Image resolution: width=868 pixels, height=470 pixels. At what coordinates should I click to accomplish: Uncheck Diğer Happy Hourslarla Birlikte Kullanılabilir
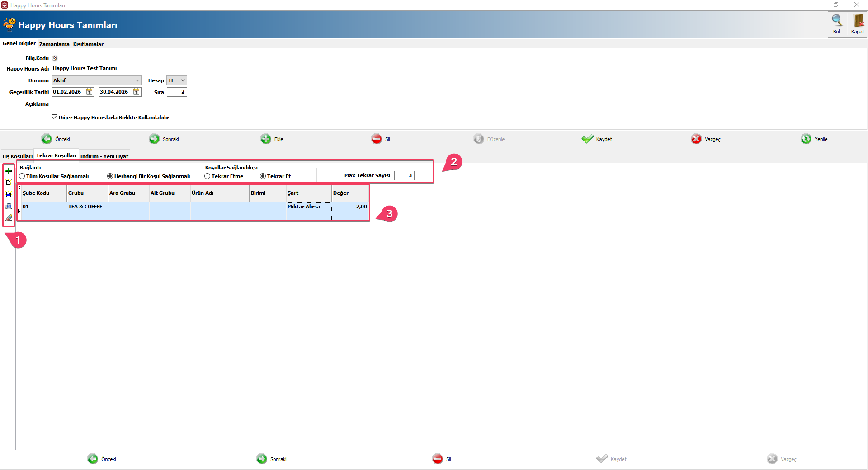[55, 117]
